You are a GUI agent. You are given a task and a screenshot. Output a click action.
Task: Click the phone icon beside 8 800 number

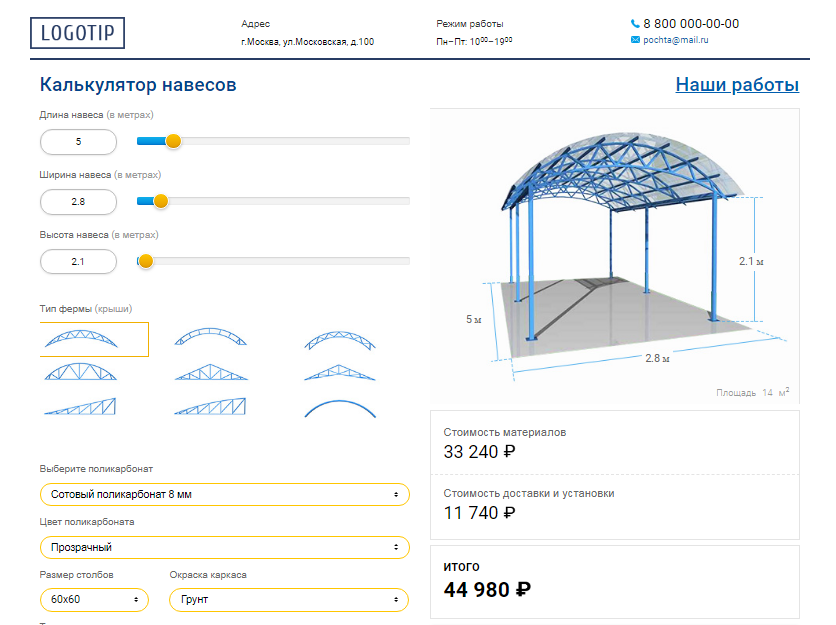point(634,23)
